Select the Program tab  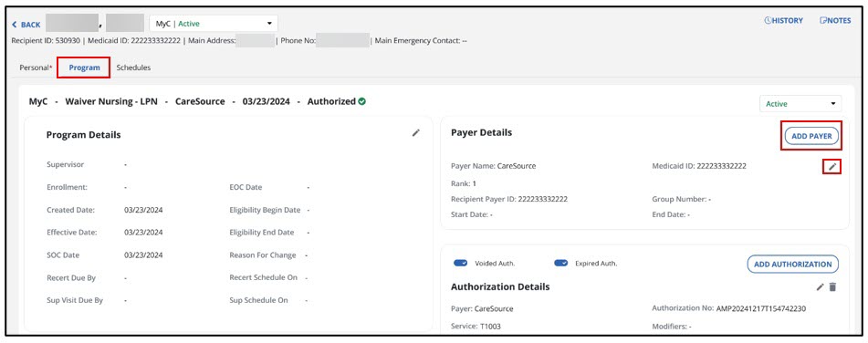(x=84, y=68)
